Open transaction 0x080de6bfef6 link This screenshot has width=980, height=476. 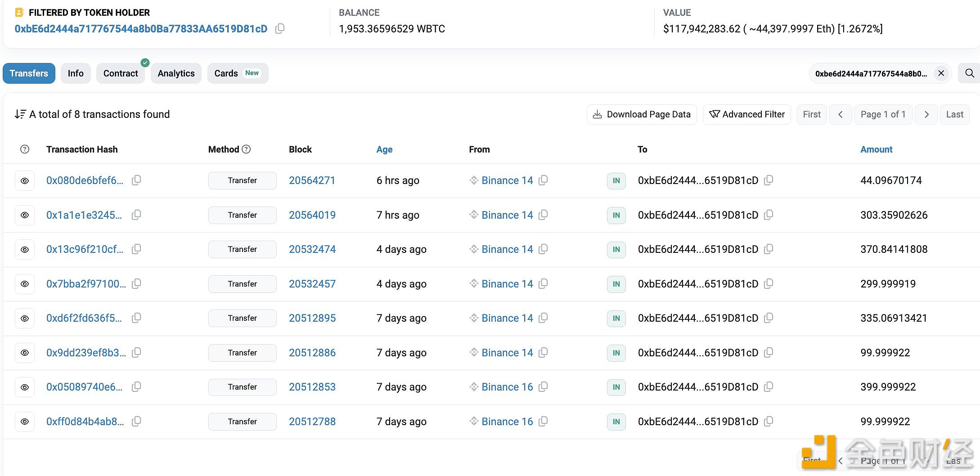pyautogui.click(x=85, y=180)
